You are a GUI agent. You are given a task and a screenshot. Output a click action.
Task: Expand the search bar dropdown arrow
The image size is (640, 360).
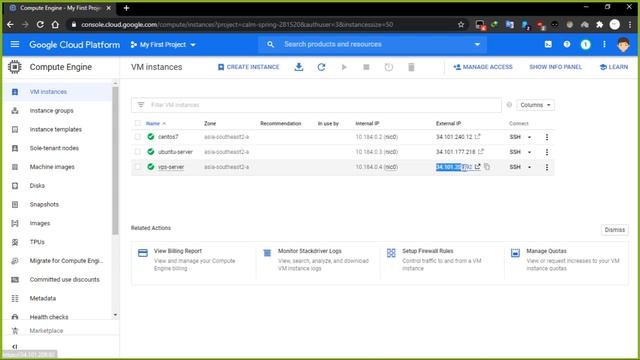(x=477, y=44)
